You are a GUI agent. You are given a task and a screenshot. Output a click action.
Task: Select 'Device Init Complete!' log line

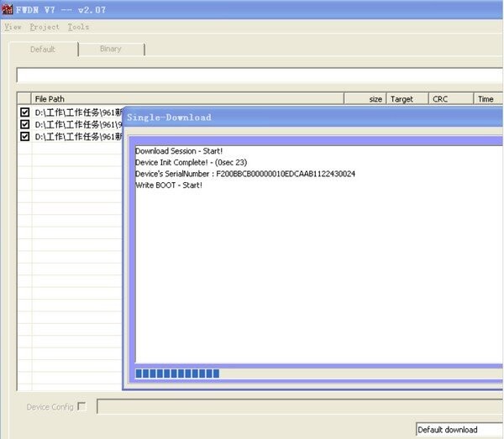[x=192, y=163]
